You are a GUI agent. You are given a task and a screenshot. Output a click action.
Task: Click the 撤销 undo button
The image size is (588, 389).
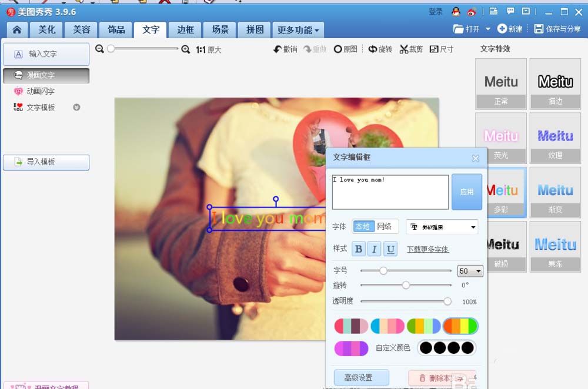click(x=285, y=49)
